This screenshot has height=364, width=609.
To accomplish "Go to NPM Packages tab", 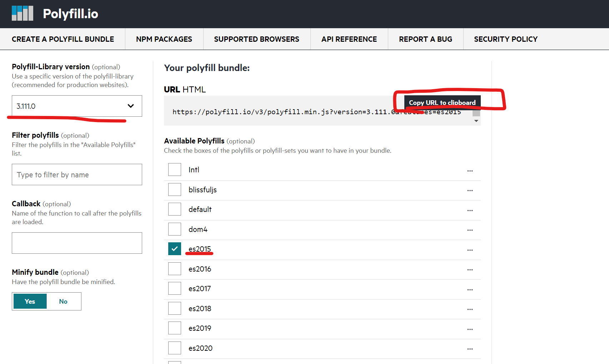I will coord(164,39).
